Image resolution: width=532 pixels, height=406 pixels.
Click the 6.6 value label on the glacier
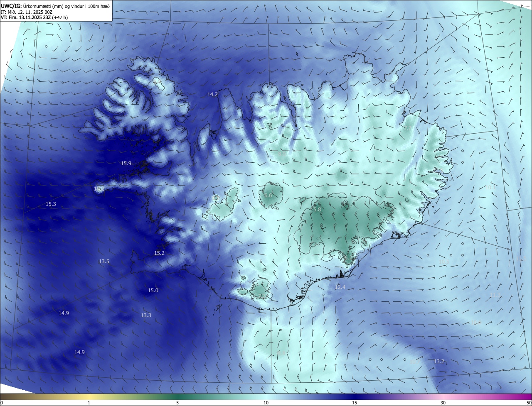click(268, 196)
